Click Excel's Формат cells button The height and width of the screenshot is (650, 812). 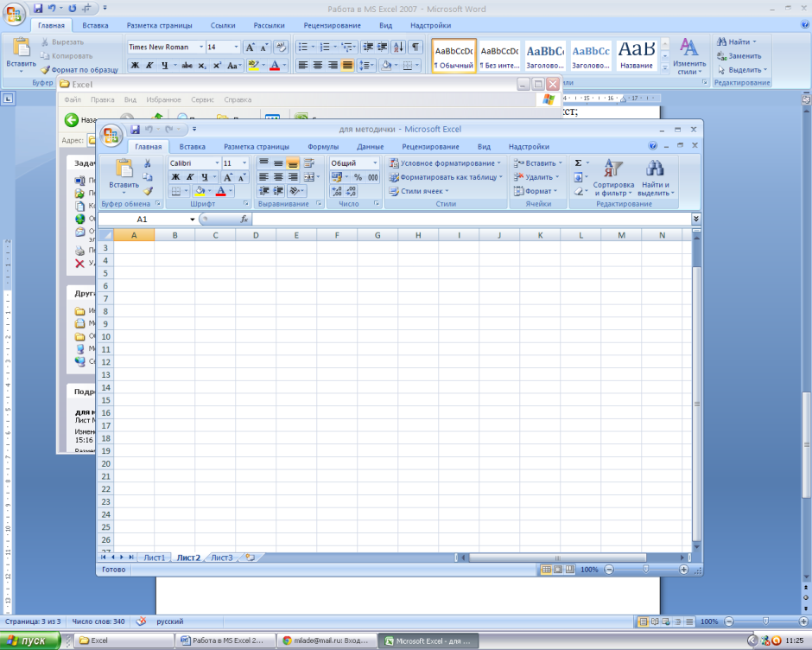click(x=536, y=191)
